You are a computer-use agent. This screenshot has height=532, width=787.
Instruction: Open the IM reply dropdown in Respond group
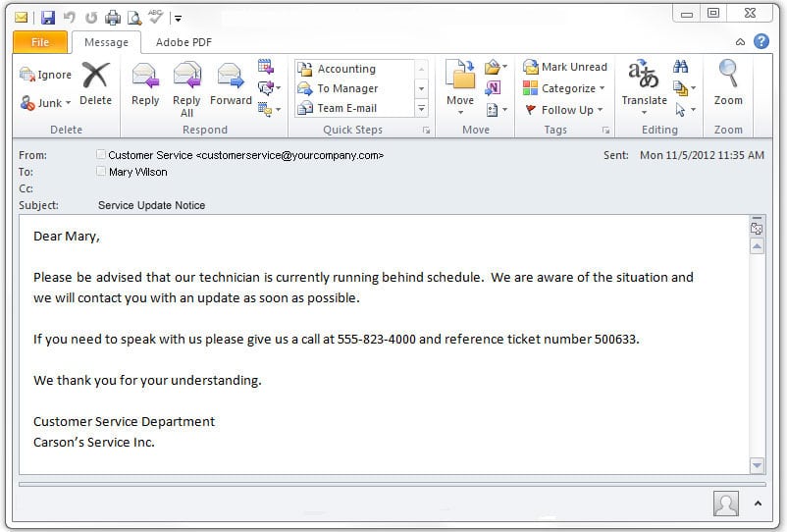click(269, 87)
